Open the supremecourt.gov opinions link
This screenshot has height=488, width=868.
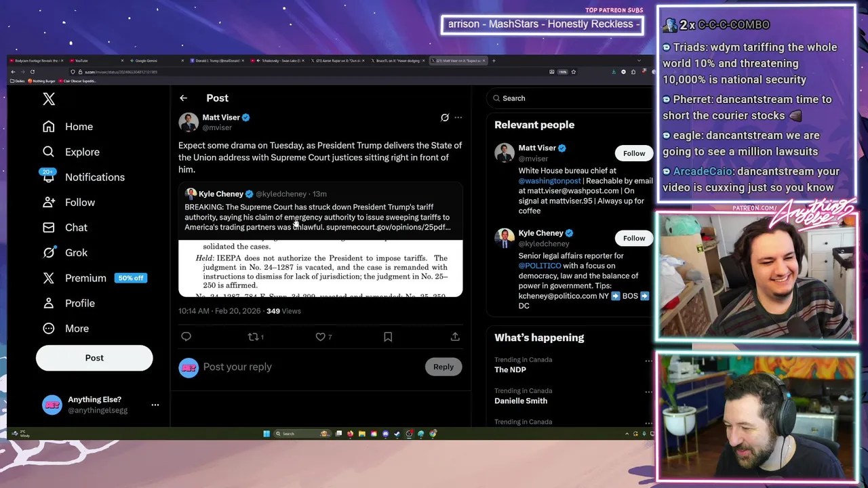pyautogui.click(x=388, y=227)
